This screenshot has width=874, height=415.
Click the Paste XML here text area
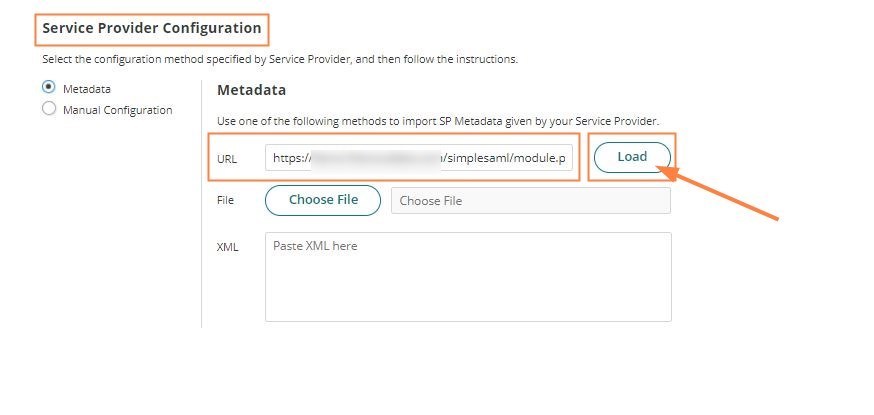(467, 277)
